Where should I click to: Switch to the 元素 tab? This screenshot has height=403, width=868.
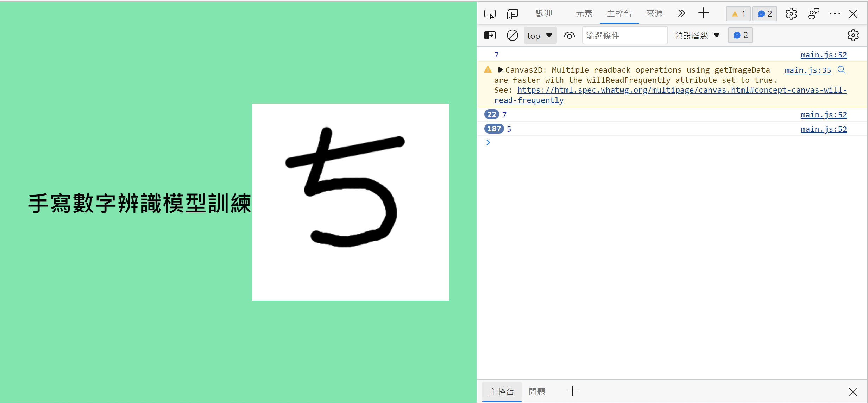click(x=584, y=13)
